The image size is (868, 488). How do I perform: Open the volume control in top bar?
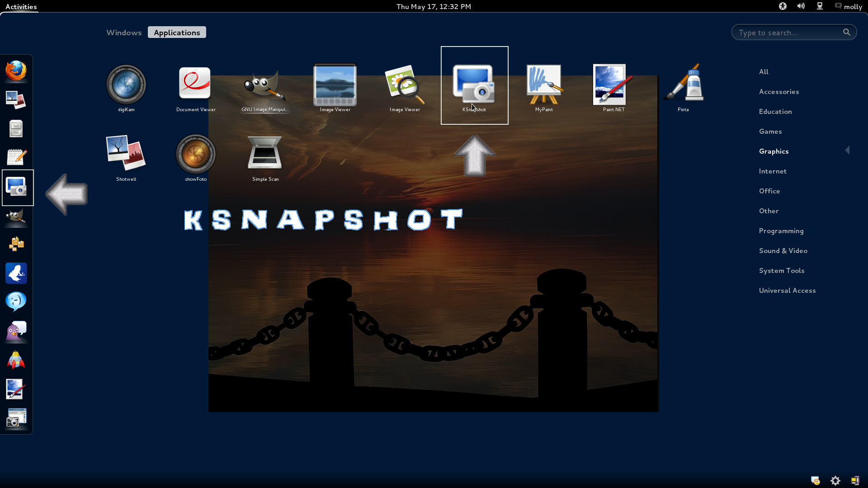(801, 6)
